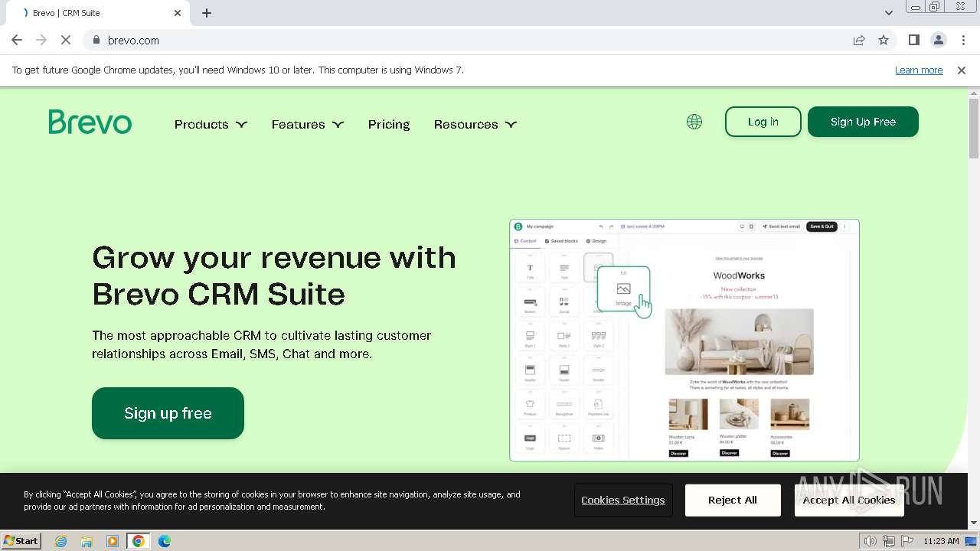Open system volume control

(871, 541)
